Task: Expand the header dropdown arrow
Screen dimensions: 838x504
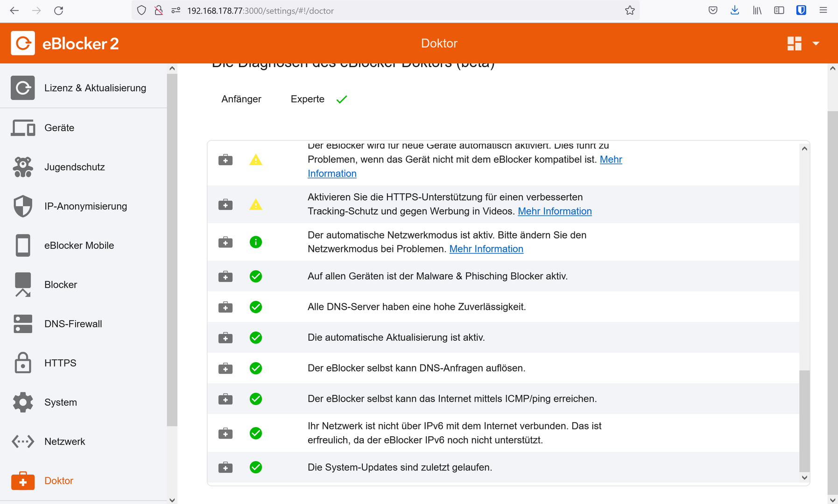Action: [x=816, y=43]
